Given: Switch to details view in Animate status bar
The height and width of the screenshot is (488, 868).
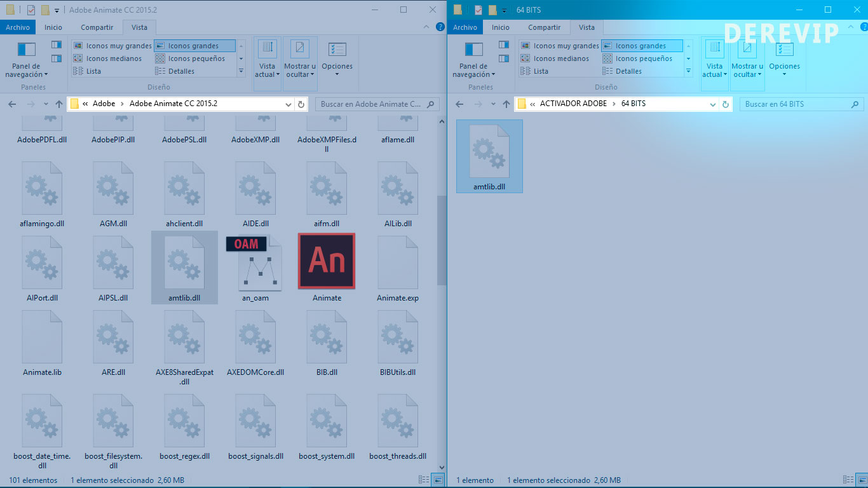Looking at the screenshot, I should (x=424, y=480).
